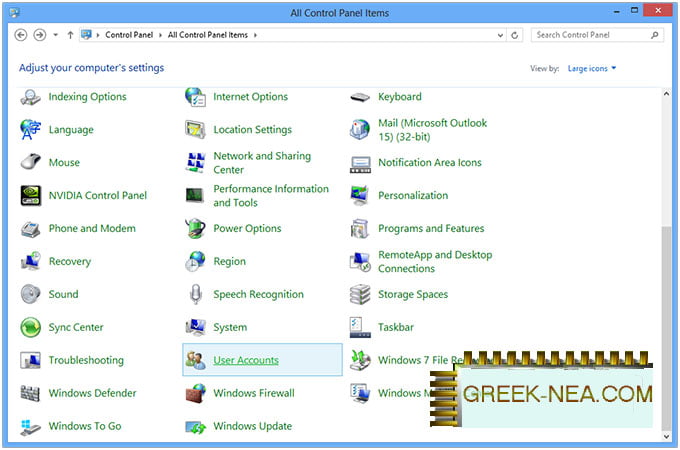680x450 pixels.
Task: Open the Storage Spaces icon
Action: tap(360, 295)
